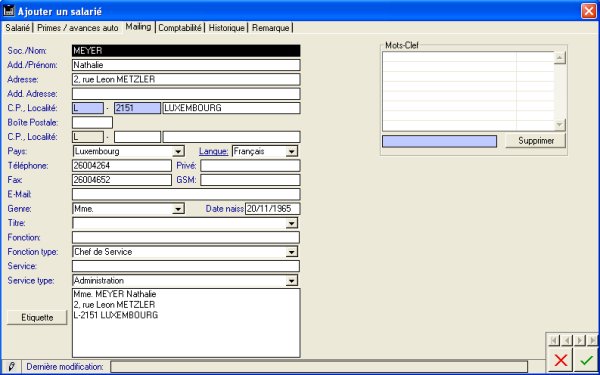The width and height of the screenshot is (600, 375).
Task: Click the country code field L beside 2151
Action: coord(88,108)
